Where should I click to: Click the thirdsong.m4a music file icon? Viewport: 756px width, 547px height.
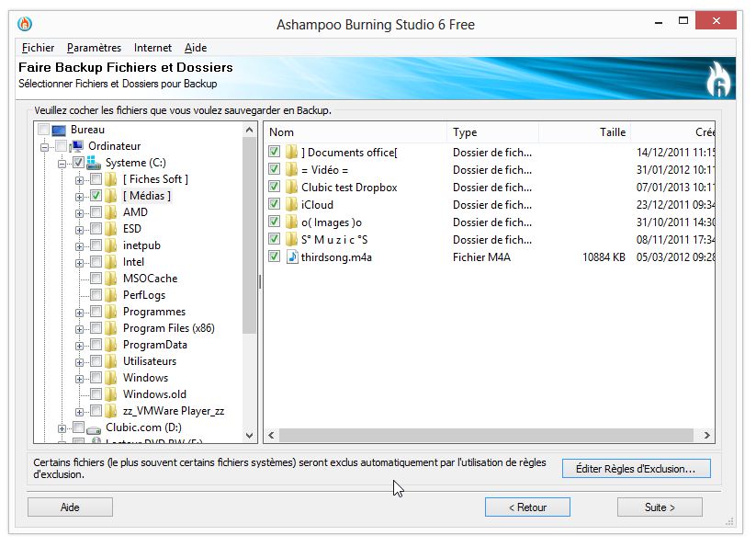[x=292, y=256]
